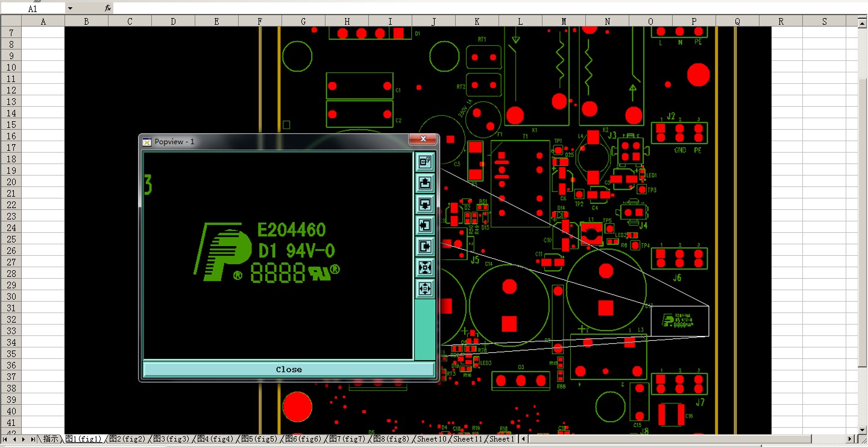The width and height of the screenshot is (868, 447).
Task: Go to next sheet tab arrow
Action: [24, 439]
